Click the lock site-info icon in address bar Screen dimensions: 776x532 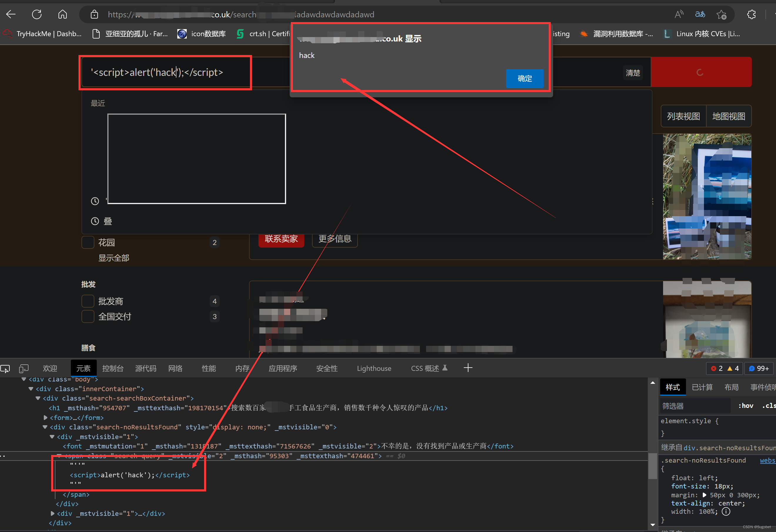(94, 14)
